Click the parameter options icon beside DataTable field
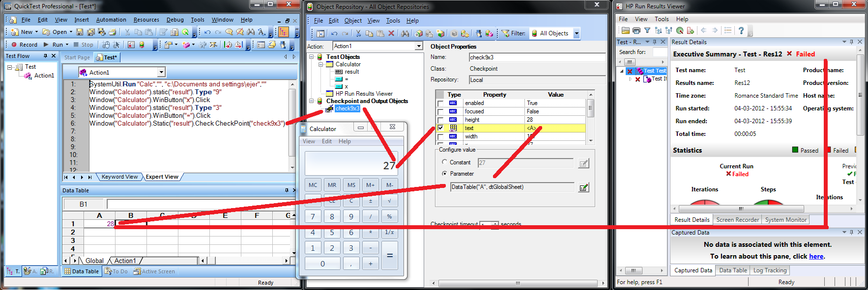The image size is (868, 290). click(x=583, y=187)
